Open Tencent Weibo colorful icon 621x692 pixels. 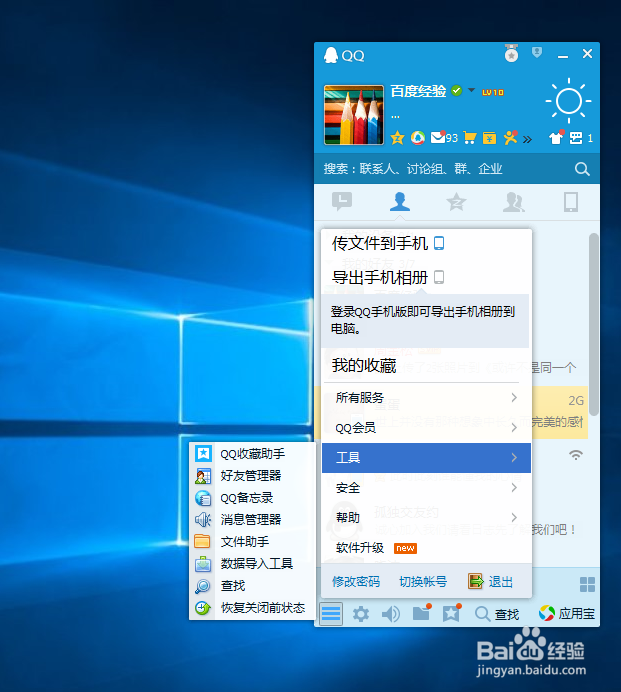coord(418,138)
